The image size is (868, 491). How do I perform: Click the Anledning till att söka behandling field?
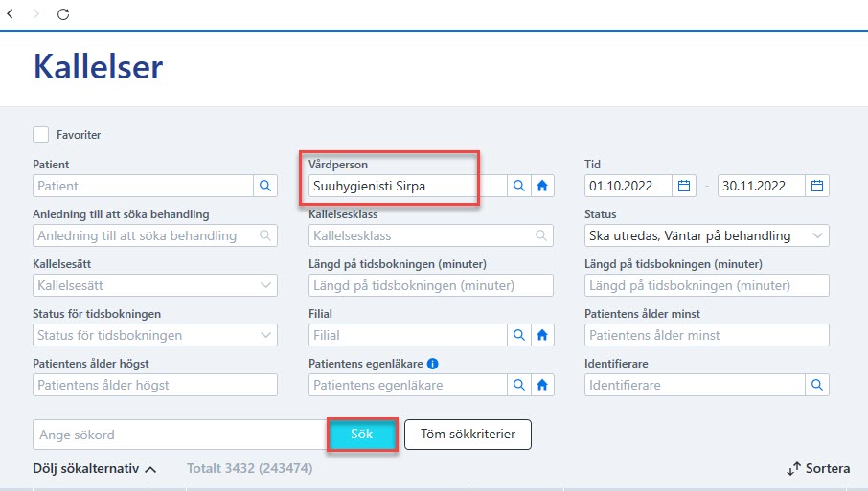155,235
